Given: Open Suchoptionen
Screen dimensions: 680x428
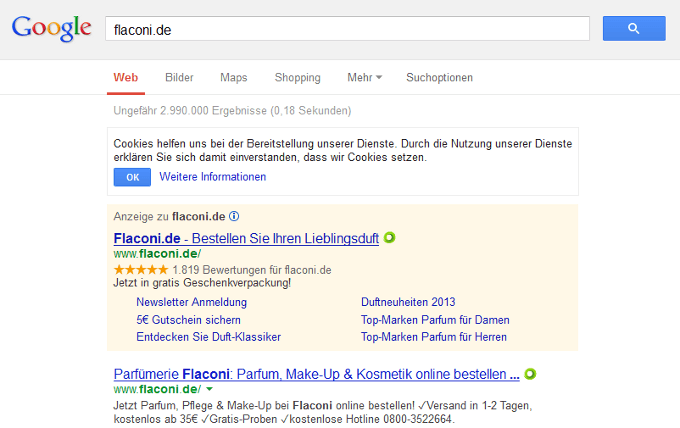Looking at the screenshot, I should point(439,78).
